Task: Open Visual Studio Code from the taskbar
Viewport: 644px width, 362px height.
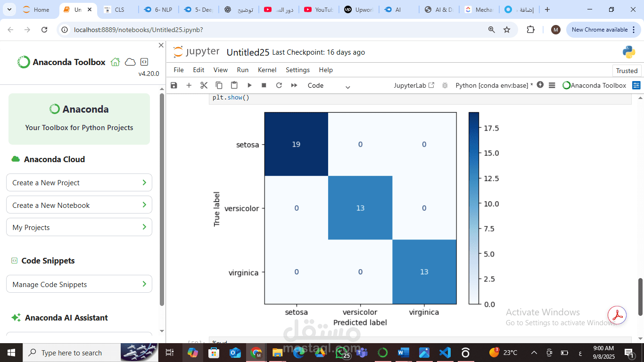Action: (445, 352)
